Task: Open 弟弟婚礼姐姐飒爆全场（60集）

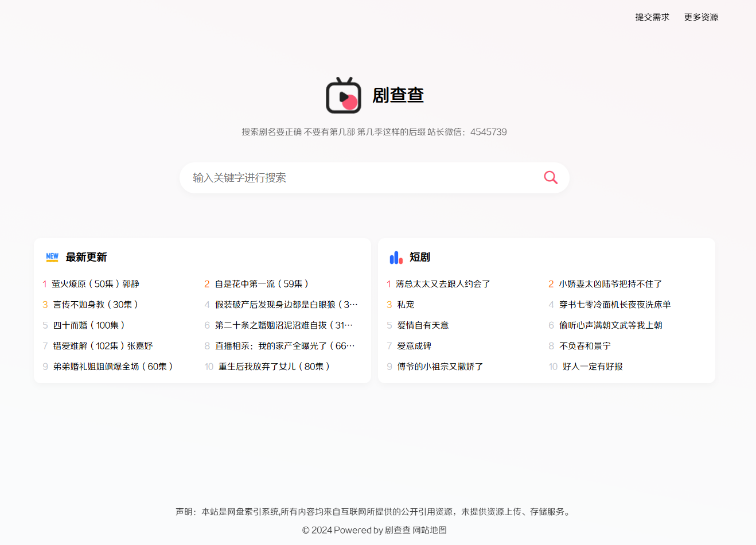Action: point(114,367)
